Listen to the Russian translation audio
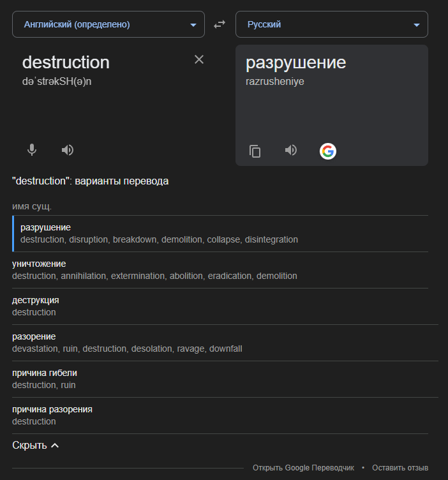 tap(291, 150)
